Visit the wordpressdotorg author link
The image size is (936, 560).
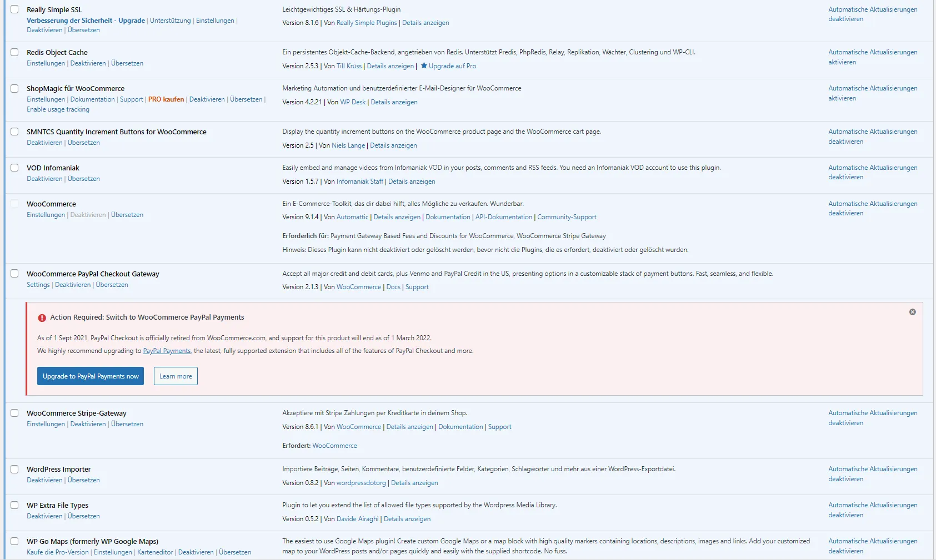[361, 483]
